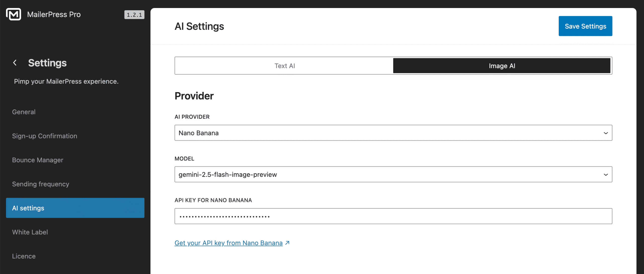Click the chevron on the Model combo box

(606, 174)
